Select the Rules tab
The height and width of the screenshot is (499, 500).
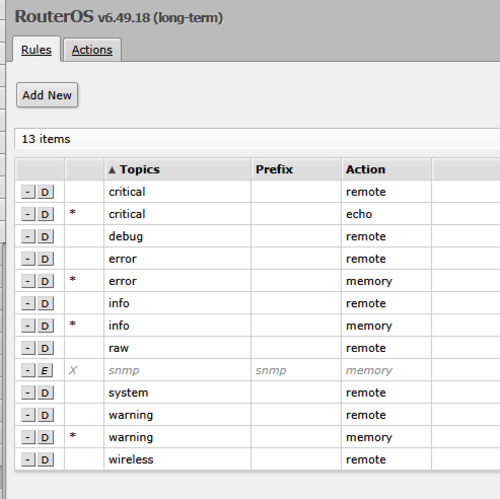(x=36, y=50)
